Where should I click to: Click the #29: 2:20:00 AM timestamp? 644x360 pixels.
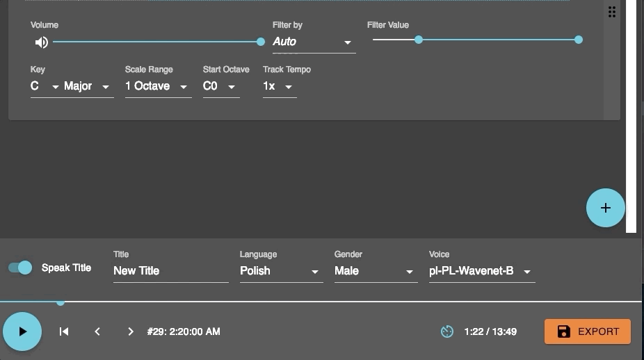tap(184, 332)
